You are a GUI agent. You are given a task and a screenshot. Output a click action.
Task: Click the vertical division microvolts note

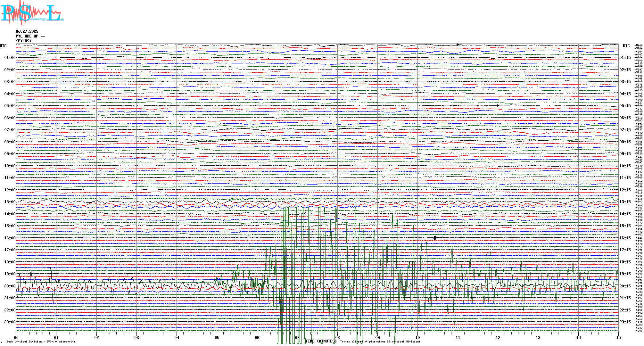point(41,342)
